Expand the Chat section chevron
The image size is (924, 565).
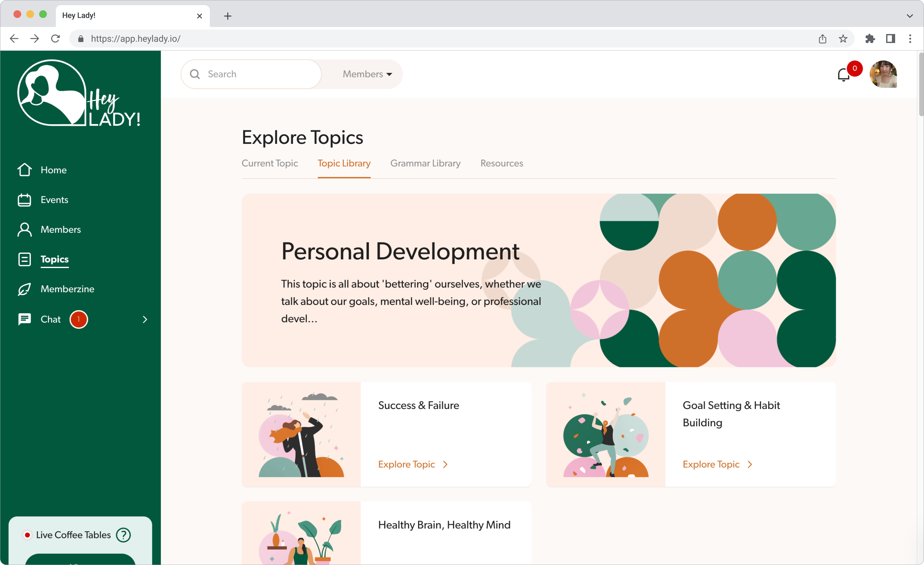(145, 319)
